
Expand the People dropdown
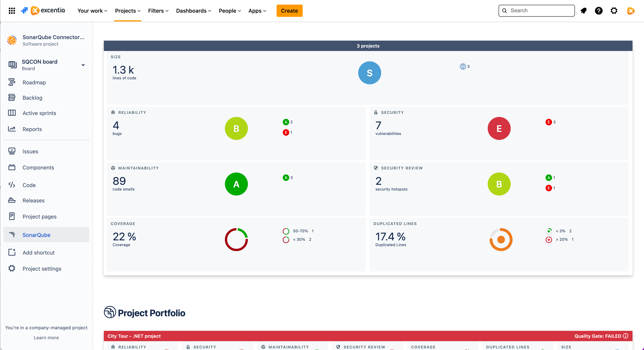click(x=230, y=11)
